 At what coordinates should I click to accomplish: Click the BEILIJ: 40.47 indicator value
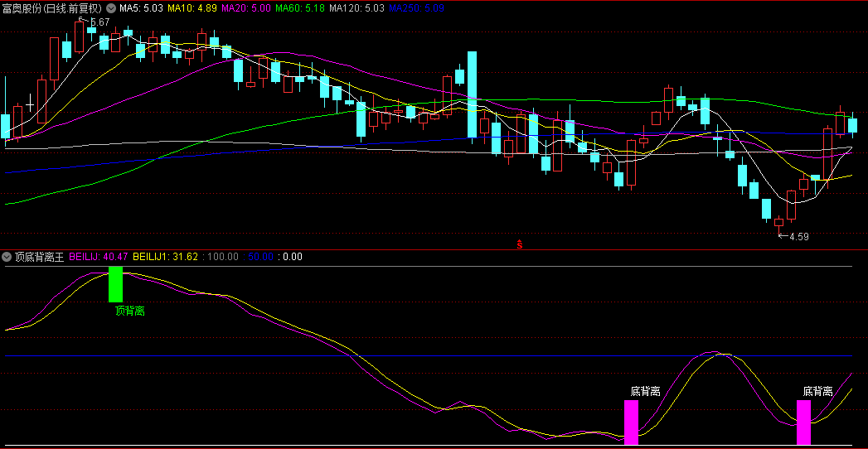pyautogui.click(x=98, y=257)
